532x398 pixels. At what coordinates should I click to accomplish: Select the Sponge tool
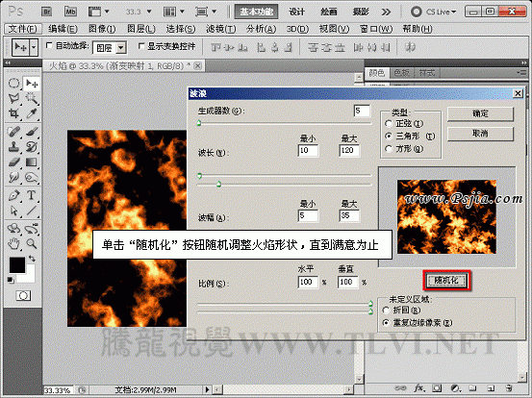pos(32,177)
